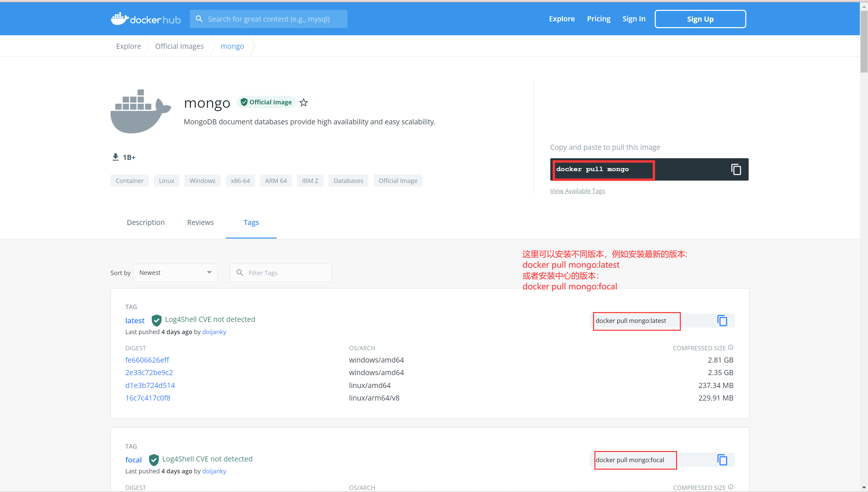Click the search magnifier icon in header

pyautogui.click(x=199, y=19)
